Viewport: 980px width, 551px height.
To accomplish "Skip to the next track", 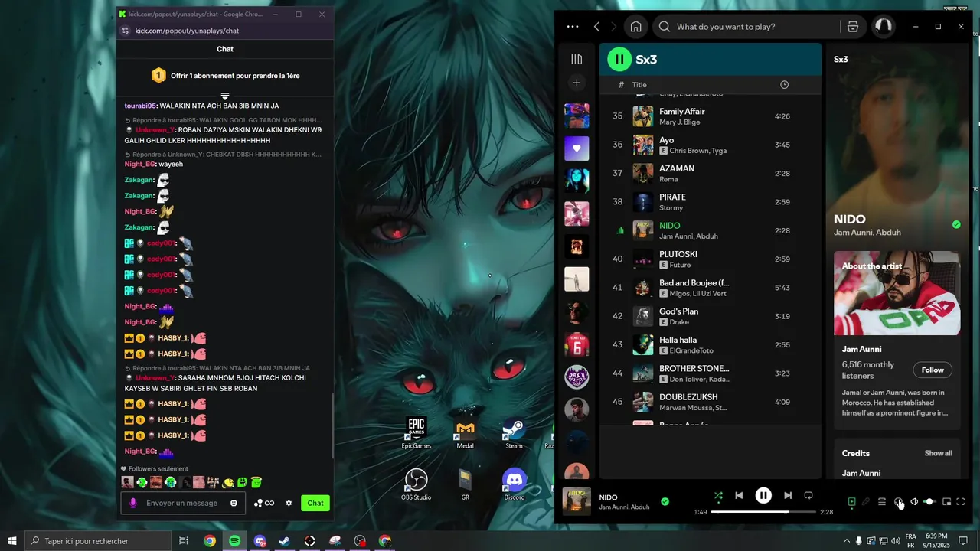I will click(788, 495).
